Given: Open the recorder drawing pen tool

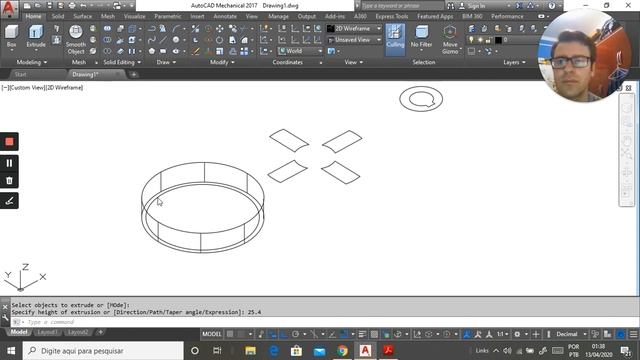Looking at the screenshot, I should pos(9,200).
